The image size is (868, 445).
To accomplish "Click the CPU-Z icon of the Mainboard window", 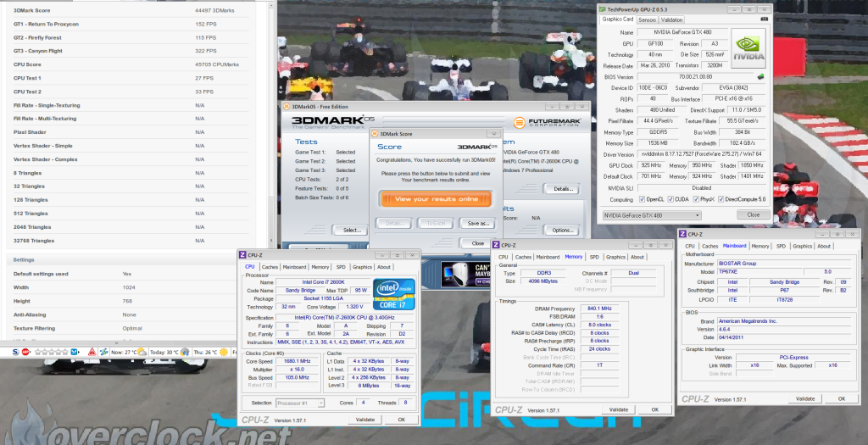I will coord(682,234).
